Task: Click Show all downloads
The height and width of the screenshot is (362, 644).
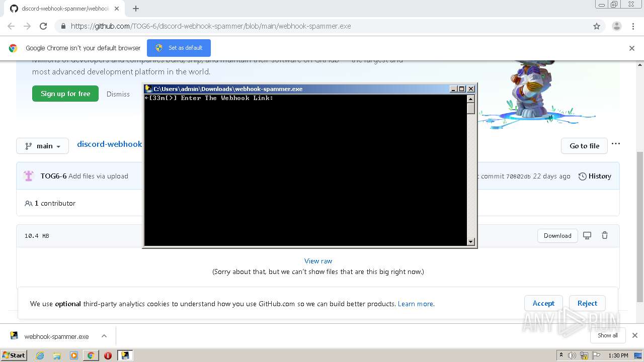Action: click(608, 335)
